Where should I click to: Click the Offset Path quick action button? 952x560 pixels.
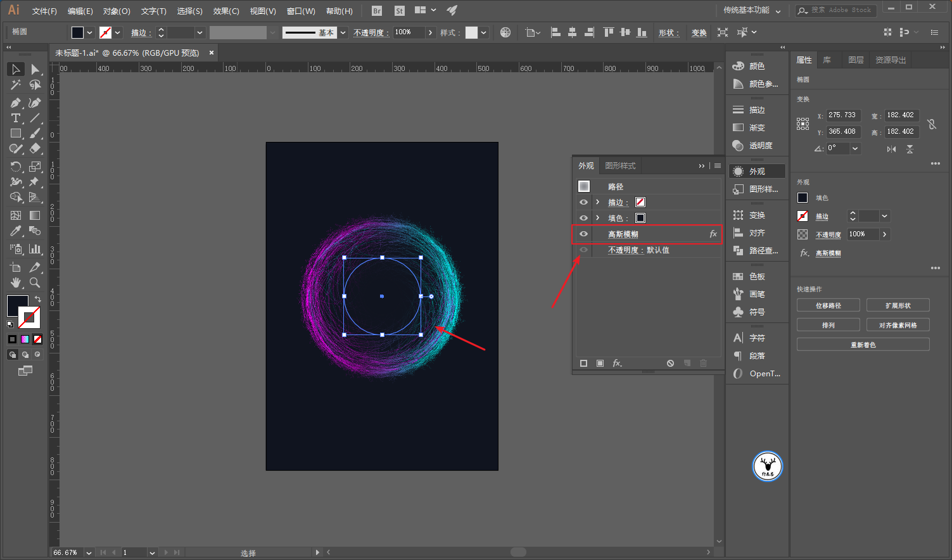click(x=828, y=305)
